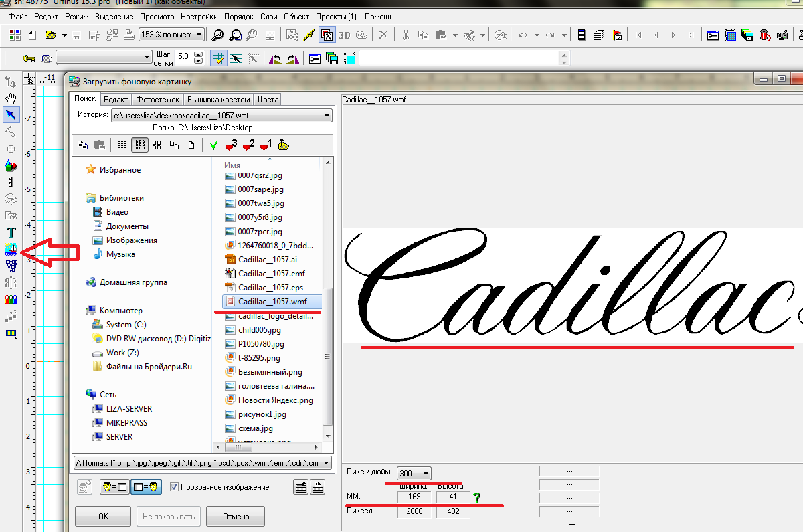Toggle the Прозрачное изображение checkbox
The width and height of the screenshot is (803, 532).
pyautogui.click(x=175, y=487)
